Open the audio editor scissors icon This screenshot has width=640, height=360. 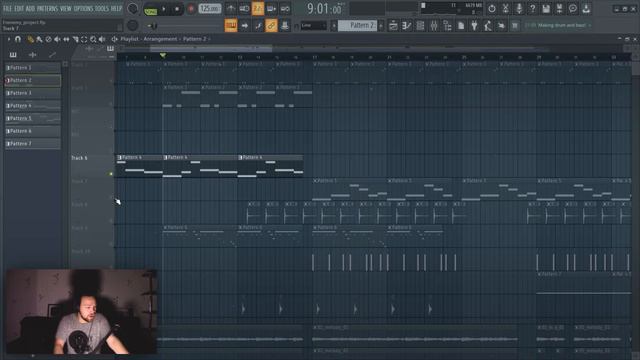coord(505,9)
